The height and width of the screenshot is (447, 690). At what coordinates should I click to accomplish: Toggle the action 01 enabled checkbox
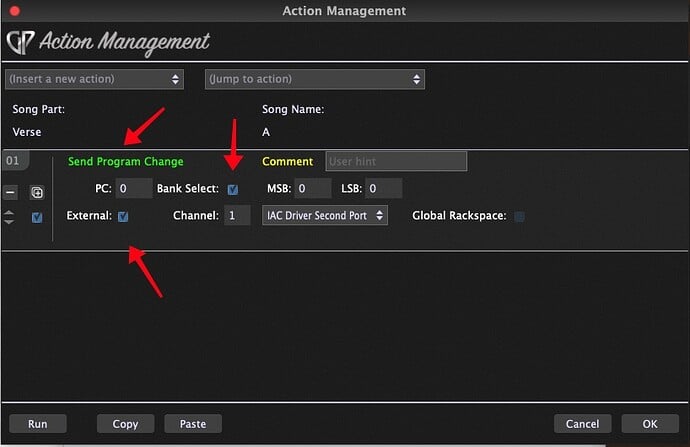37,217
